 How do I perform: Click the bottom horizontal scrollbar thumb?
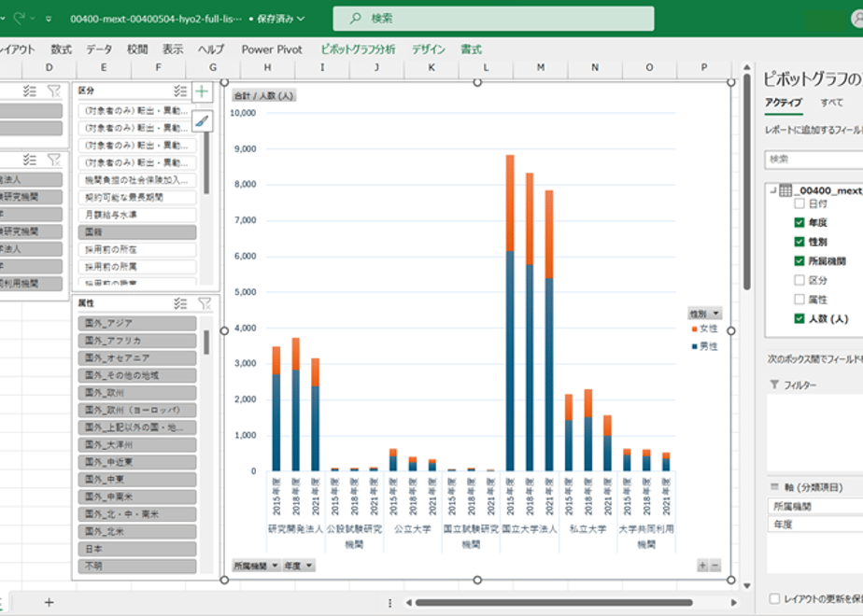tap(554, 603)
